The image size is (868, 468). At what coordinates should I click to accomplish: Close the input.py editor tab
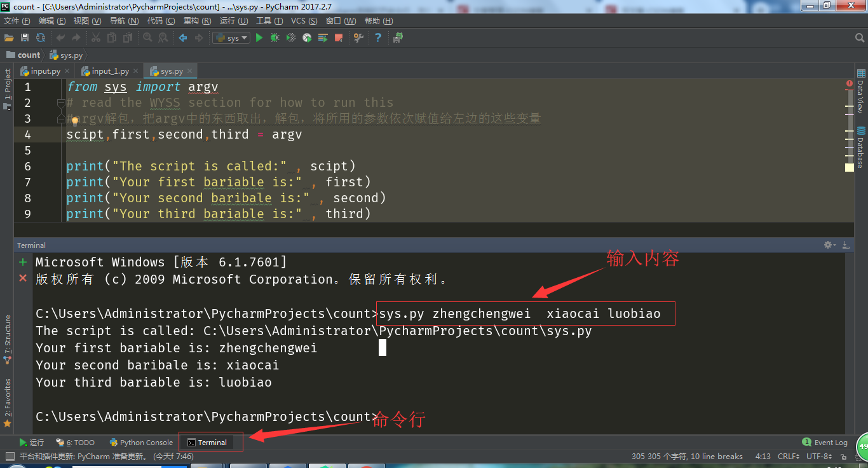(x=67, y=72)
